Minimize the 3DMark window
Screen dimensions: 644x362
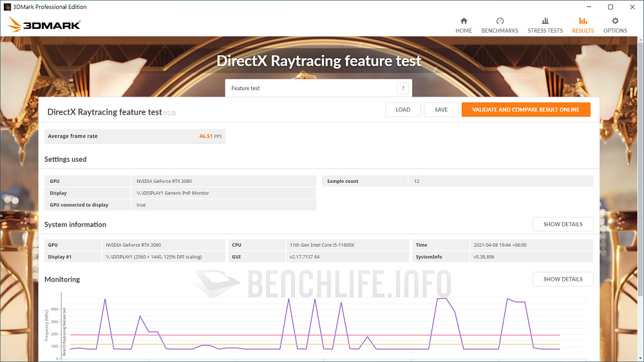point(589,7)
